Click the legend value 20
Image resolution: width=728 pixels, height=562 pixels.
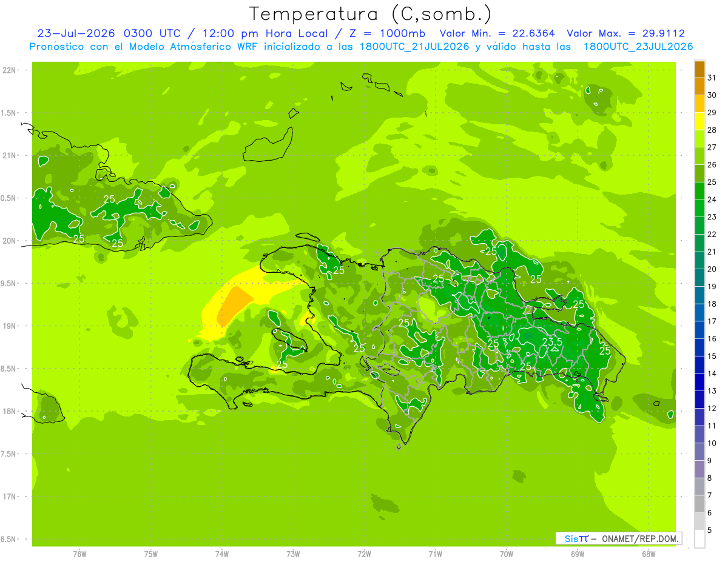point(712,269)
